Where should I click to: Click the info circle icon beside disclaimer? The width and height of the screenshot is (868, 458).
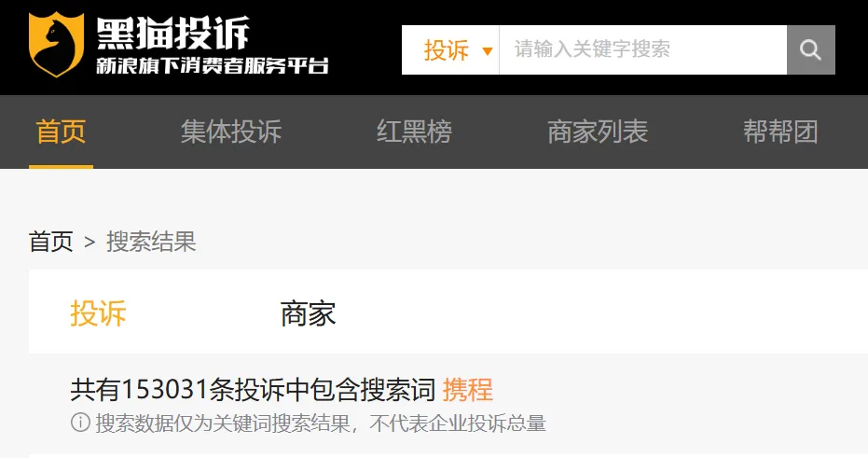80,423
